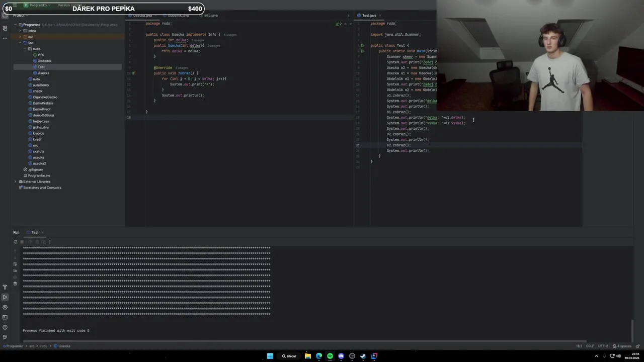
Task: Click Scratches and Consoles node
Action: tap(42, 188)
